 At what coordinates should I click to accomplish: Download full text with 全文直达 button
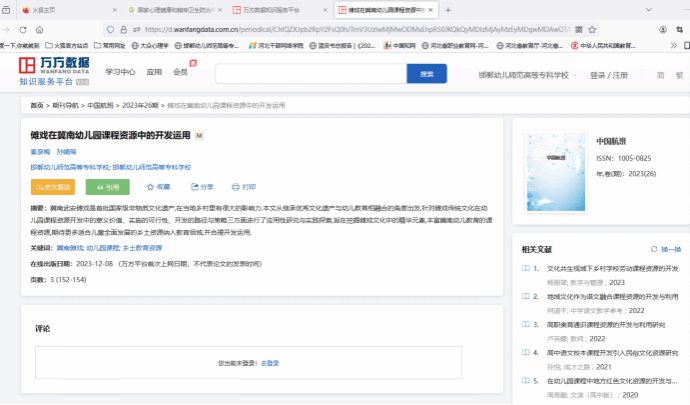pyautogui.click(x=52, y=187)
